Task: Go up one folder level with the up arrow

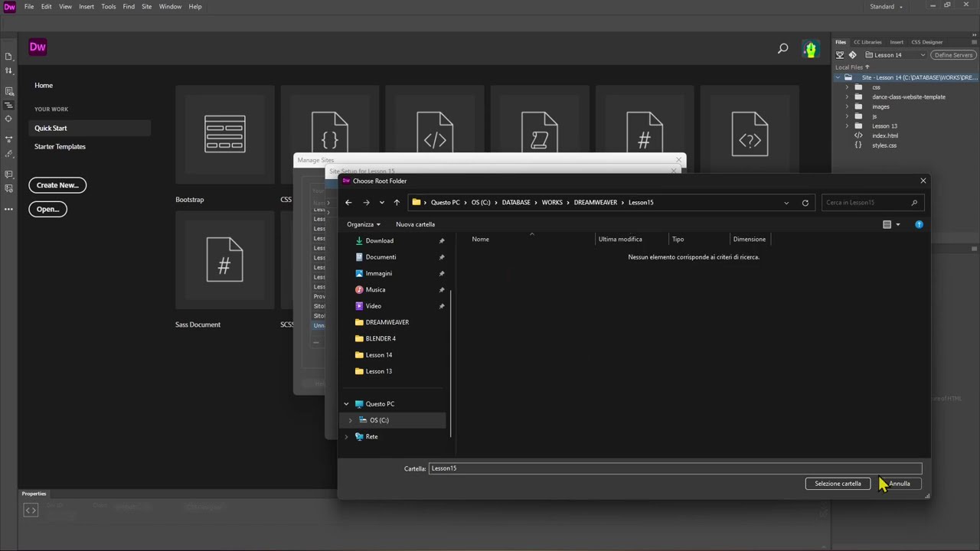Action: tap(397, 203)
